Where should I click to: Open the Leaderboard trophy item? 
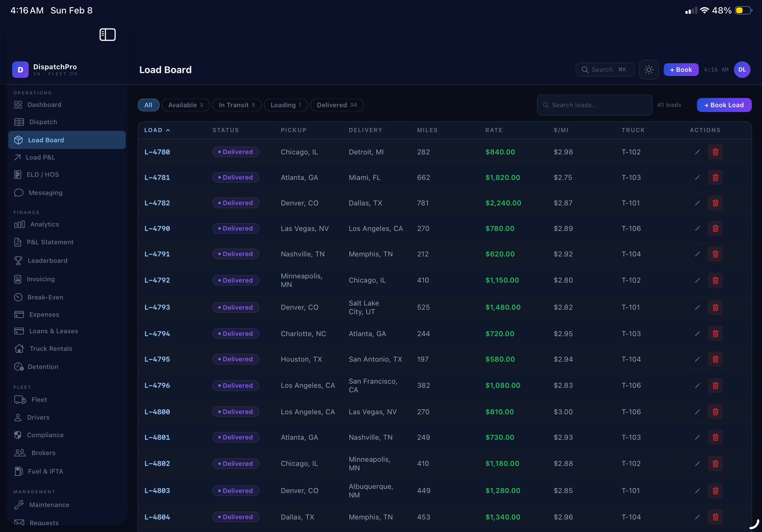pos(47,261)
